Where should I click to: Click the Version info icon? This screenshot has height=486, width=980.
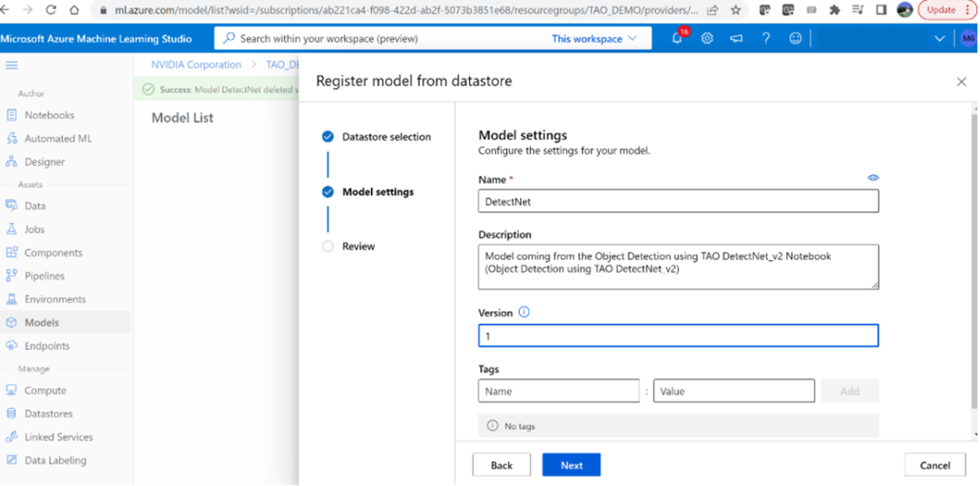click(524, 312)
